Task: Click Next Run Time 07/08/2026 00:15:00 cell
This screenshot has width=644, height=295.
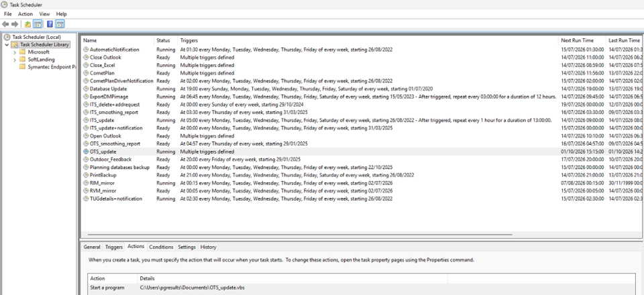Action: click(582, 183)
